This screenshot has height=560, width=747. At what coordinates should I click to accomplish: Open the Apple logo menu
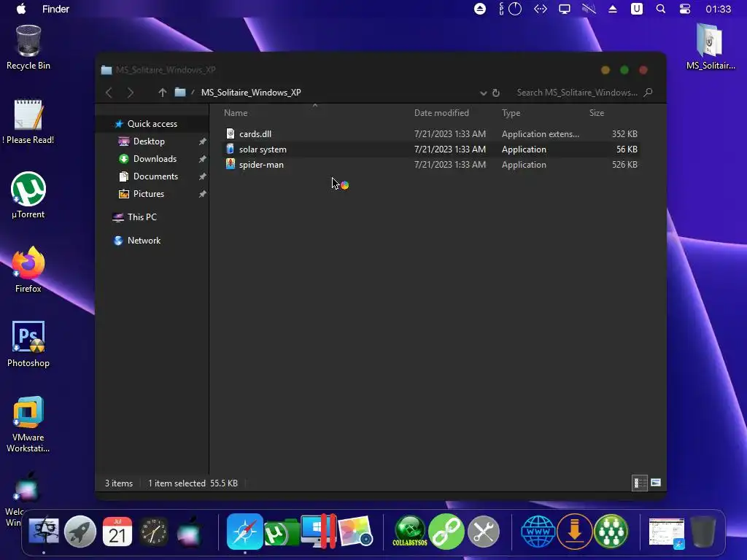coord(21,9)
